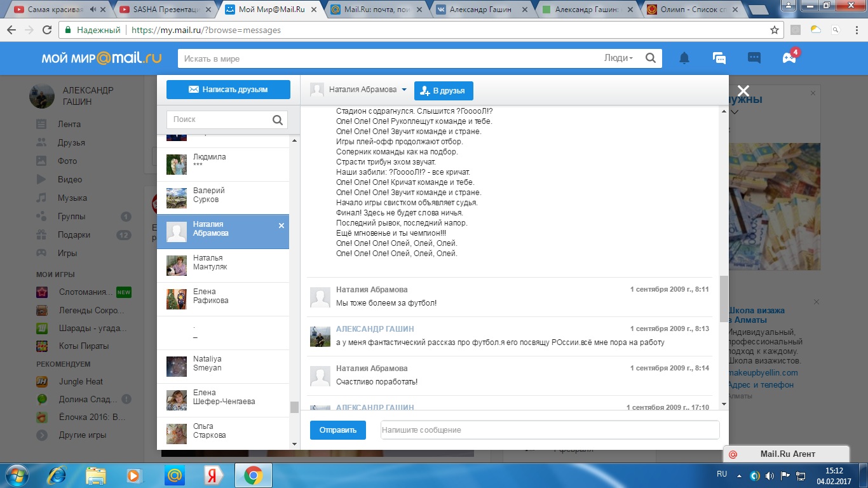Open the chat bubble icon in the header
This screenshot has width=868, height=488.
click(754, 58)
